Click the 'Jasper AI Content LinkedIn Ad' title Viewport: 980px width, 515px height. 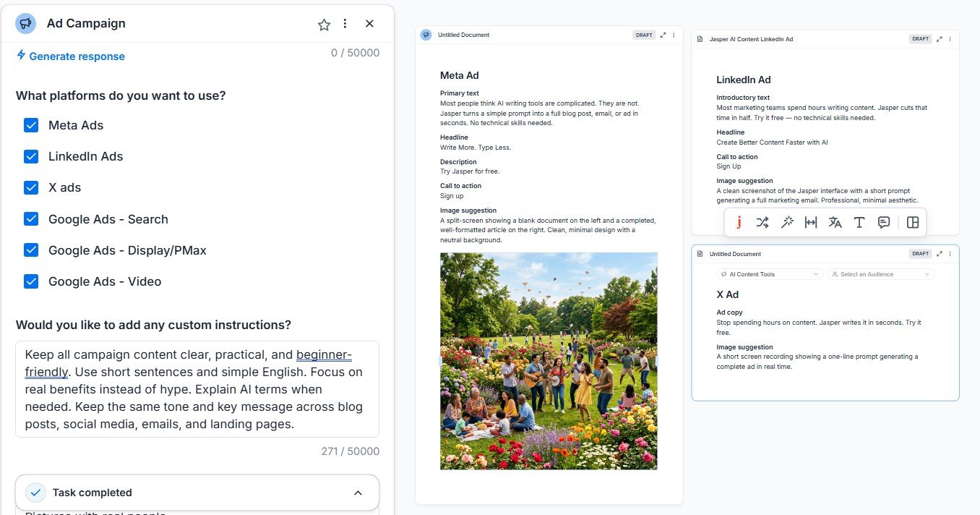click(x=751, y=39)
